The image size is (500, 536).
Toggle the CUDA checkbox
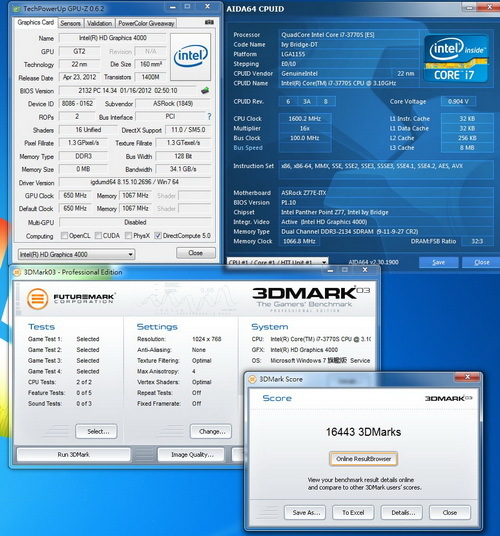coord(98,236)
